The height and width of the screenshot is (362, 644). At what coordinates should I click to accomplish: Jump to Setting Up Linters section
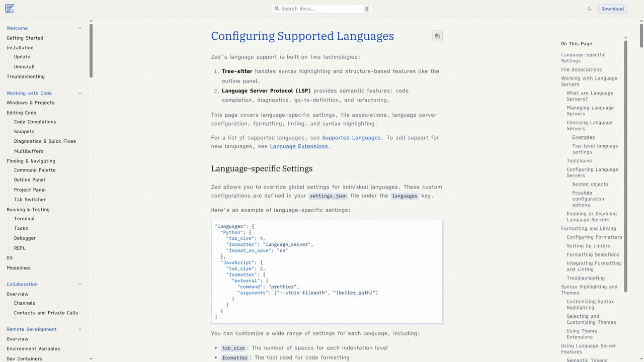tap(588, 246)
